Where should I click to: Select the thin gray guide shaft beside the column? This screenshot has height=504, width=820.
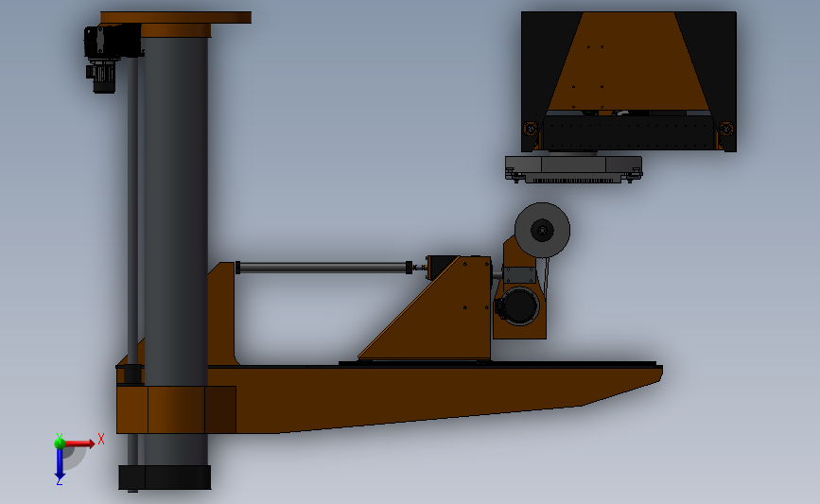[x=132, y=209]
